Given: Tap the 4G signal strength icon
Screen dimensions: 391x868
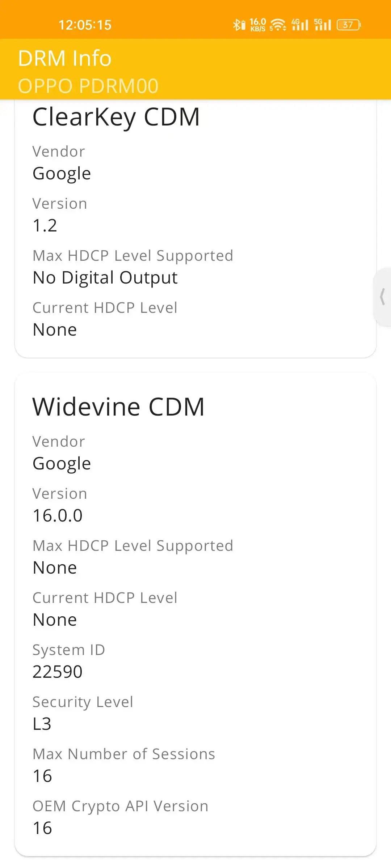Looking at the screenshot, I should pos(300,25).
